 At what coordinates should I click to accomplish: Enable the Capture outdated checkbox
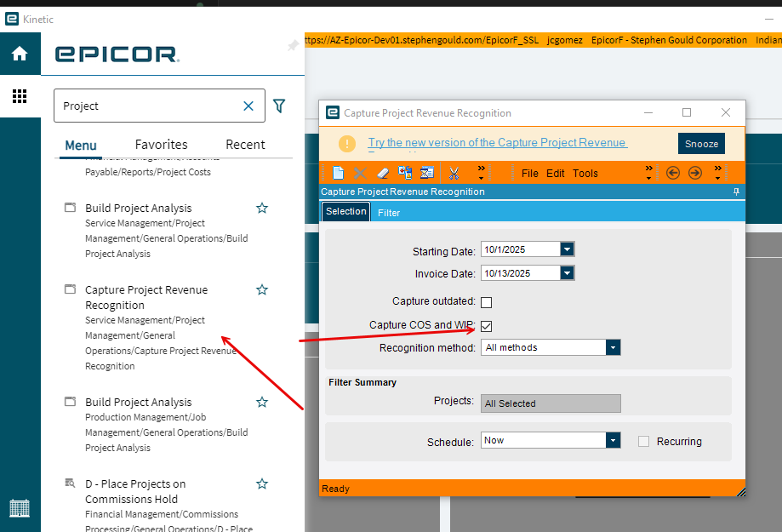[x=486, y=302]
